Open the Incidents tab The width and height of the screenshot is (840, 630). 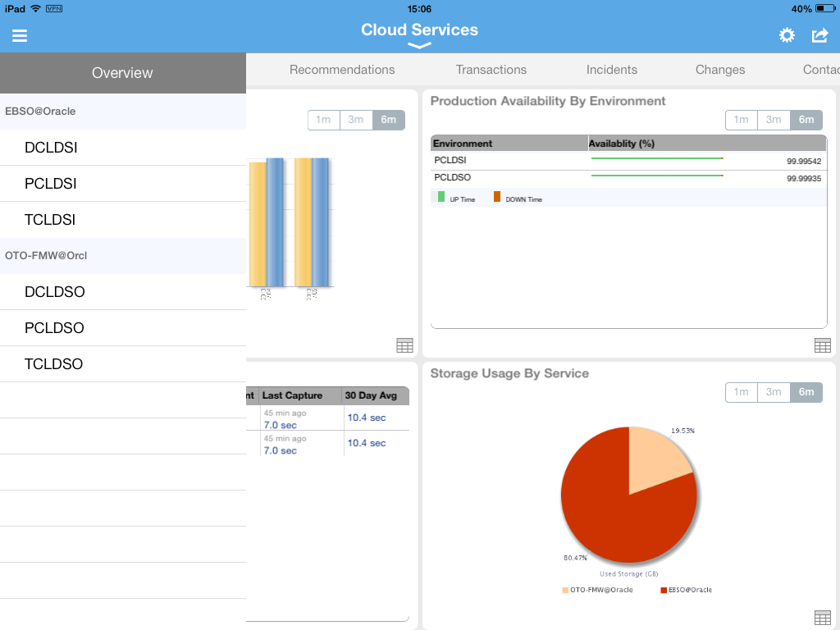tap(611, 70)
